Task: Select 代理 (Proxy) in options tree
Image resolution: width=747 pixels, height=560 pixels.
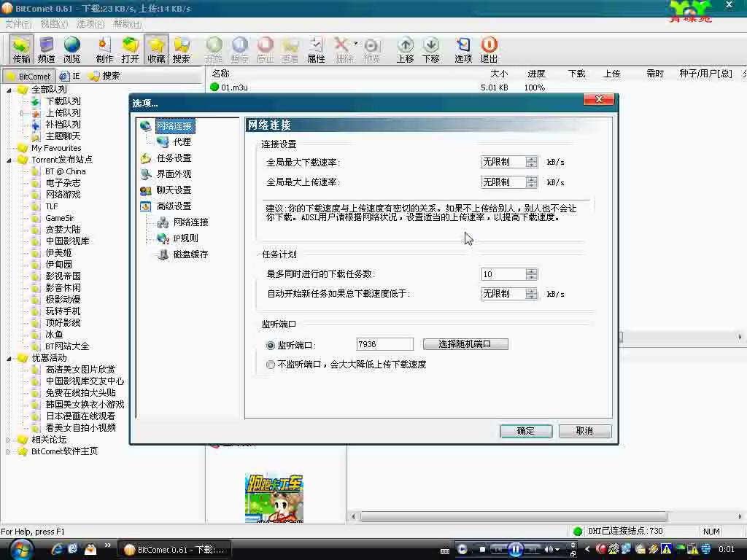Action: click(x=182, y=142)
